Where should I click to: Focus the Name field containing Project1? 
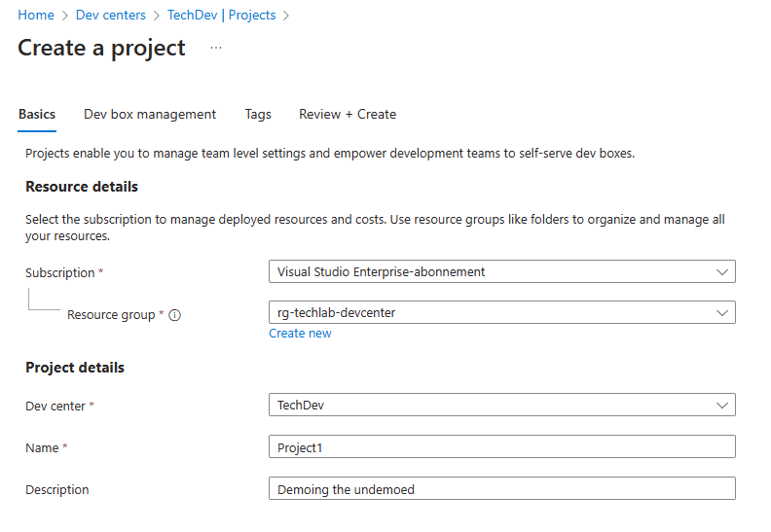pyautogui.click(x=501, y=446)
